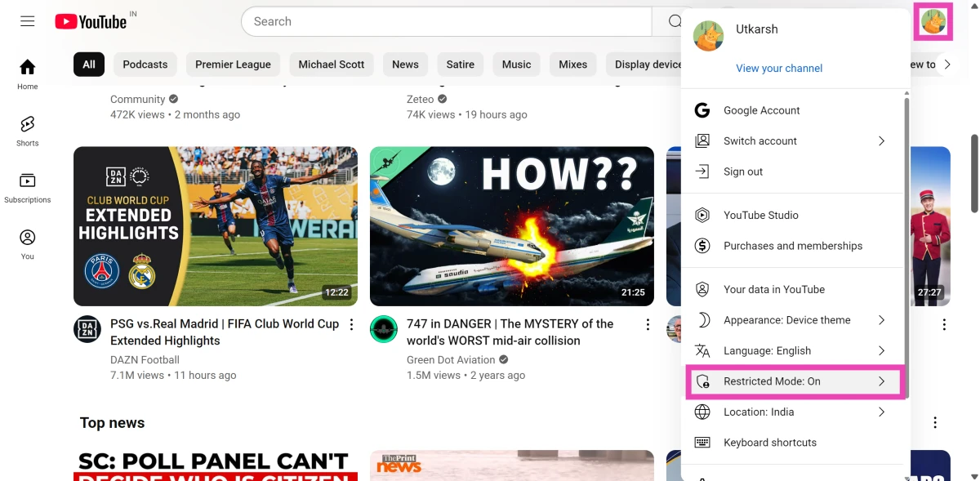Select the Music filter chip
This screenshot has height=481, width=980.
(x=516, y=65)
